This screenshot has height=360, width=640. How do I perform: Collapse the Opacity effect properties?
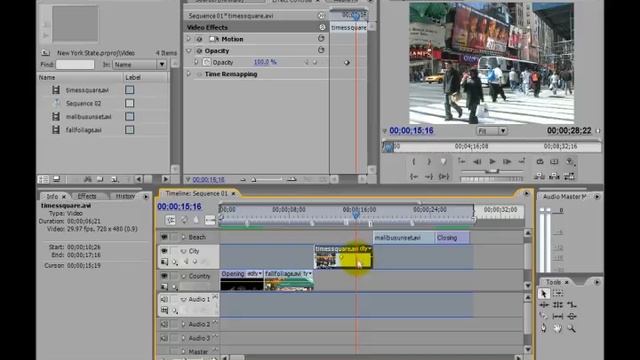[189, 51]
